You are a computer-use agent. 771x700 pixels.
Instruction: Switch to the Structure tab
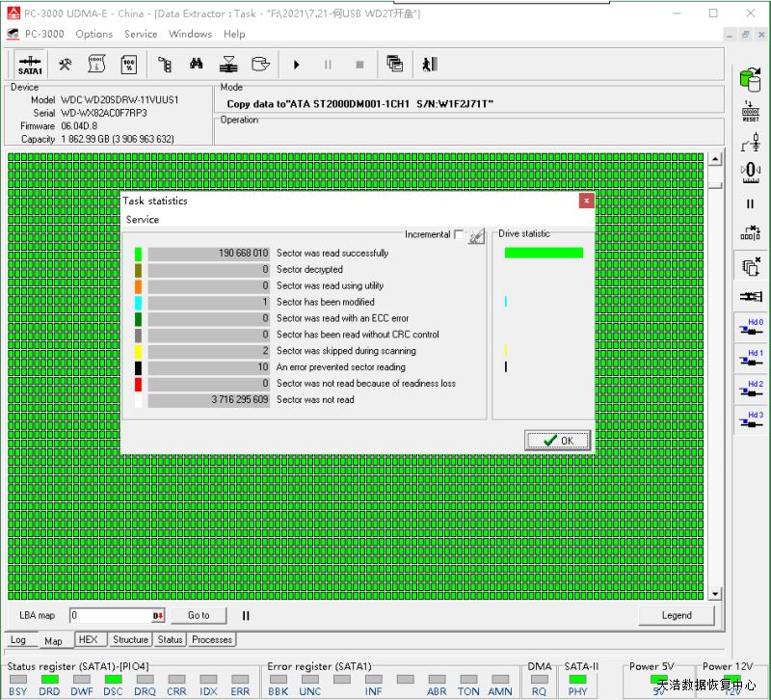[x=130, y=639]
